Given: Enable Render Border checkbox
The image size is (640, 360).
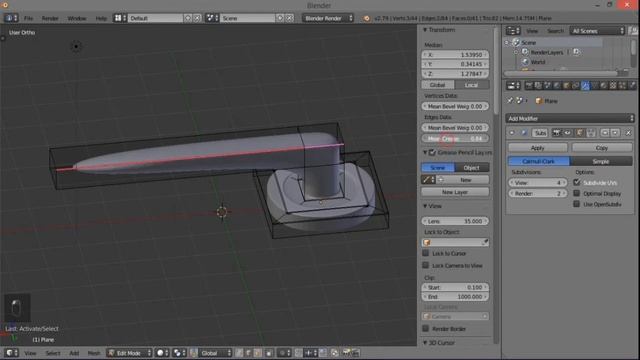Looking at the screenshot, I should [426, 329].
